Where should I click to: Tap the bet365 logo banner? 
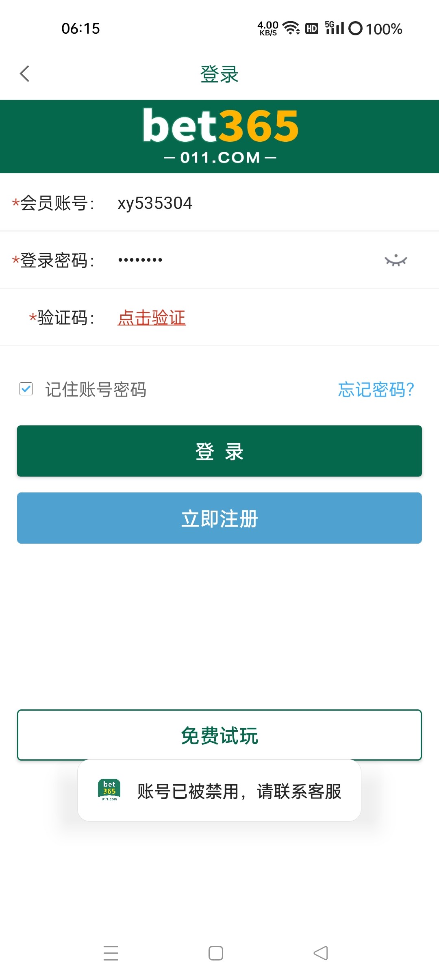tap(219, 137)
